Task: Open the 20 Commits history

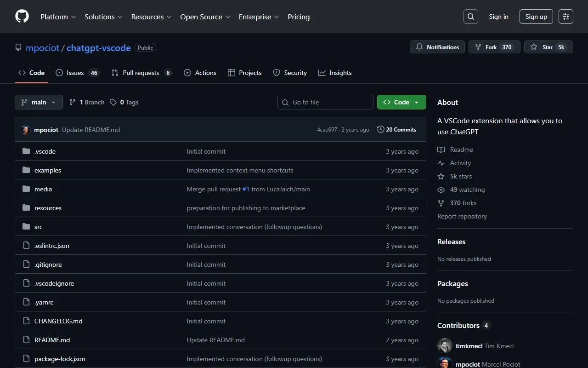Action: pos(396,130)
